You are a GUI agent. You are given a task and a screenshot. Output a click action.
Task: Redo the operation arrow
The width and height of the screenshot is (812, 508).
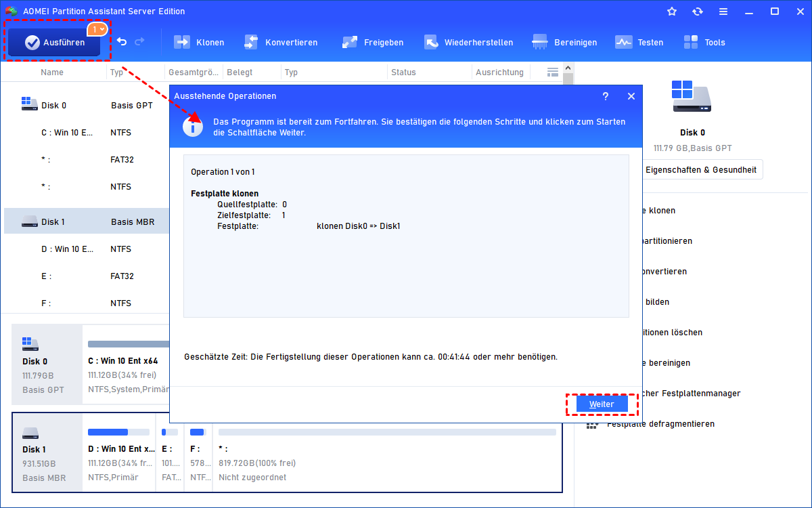click(x=139, y=42)
